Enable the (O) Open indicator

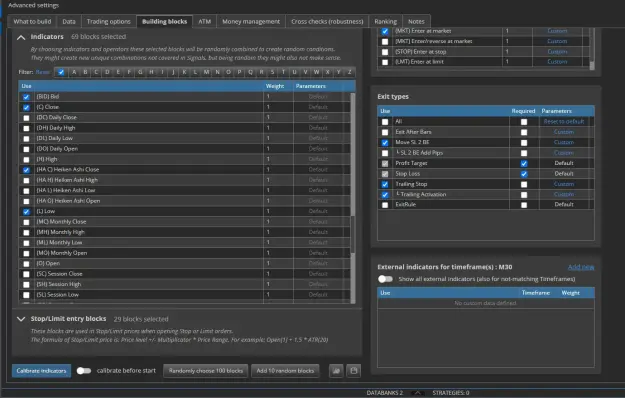(x=26, y=264)
